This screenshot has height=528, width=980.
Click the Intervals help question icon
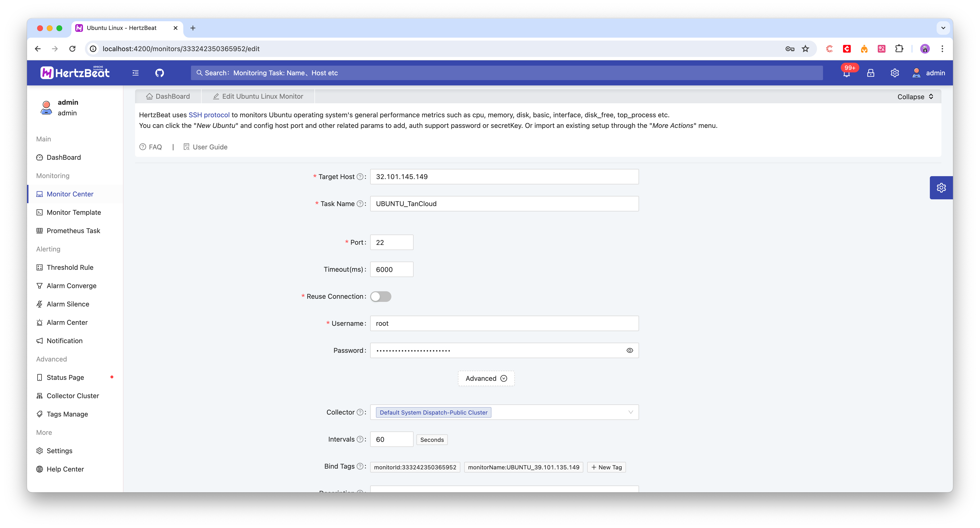pyautogui.click(x=360, y=439)
